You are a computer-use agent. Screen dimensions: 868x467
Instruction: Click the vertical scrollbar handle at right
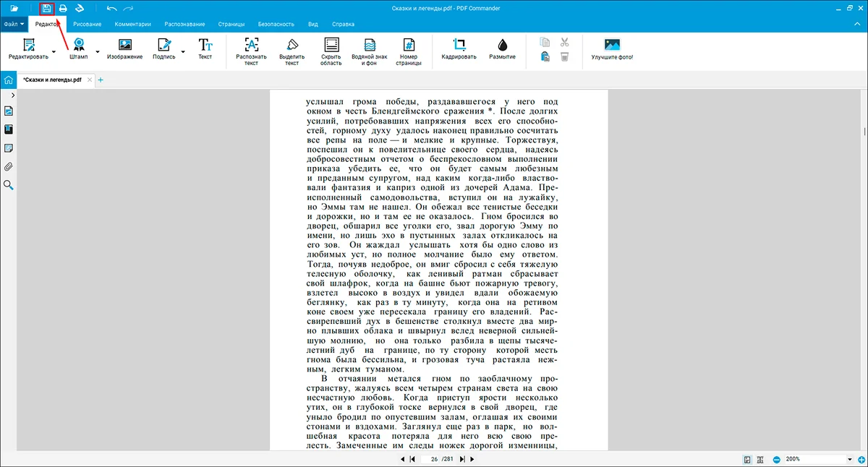coord(864,131)
